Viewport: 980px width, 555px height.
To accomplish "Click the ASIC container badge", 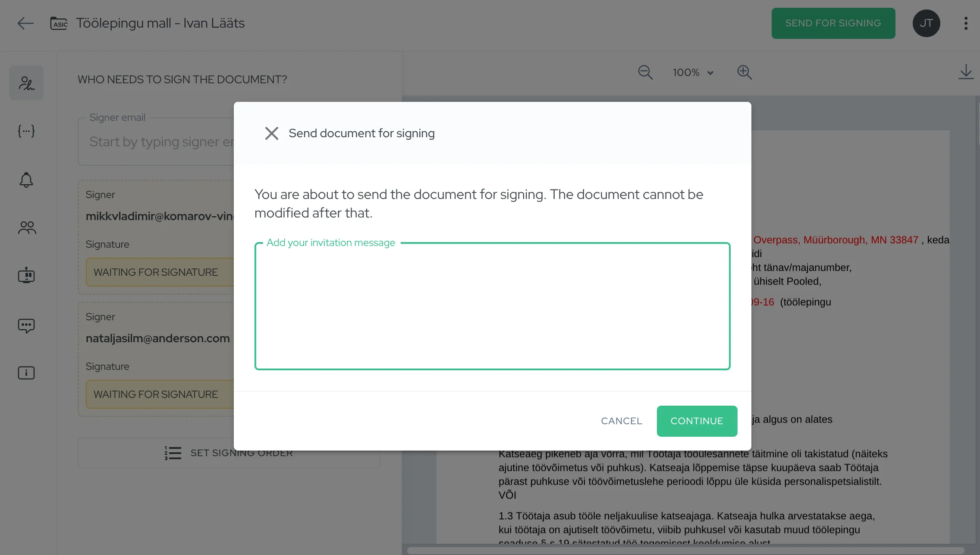I will point(59,23).
